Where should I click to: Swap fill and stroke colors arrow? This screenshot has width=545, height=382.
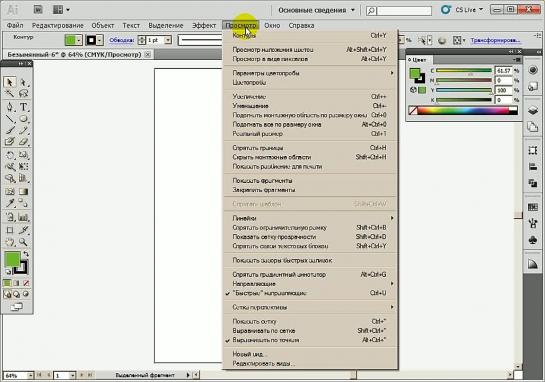coord(26,254)
